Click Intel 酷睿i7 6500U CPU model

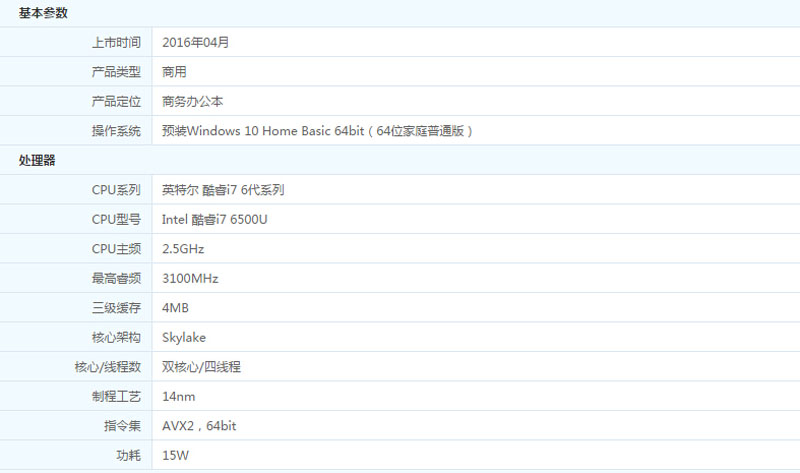point(221,219)
